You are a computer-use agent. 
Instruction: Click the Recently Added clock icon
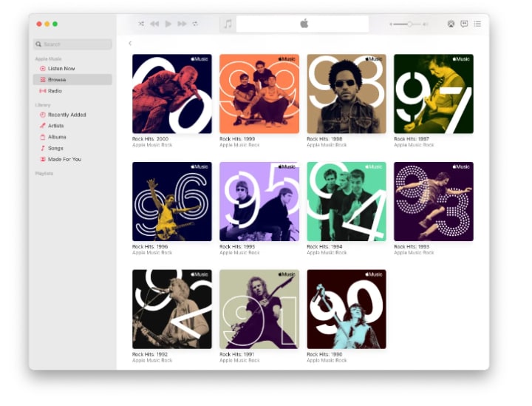tap(43, 115)
